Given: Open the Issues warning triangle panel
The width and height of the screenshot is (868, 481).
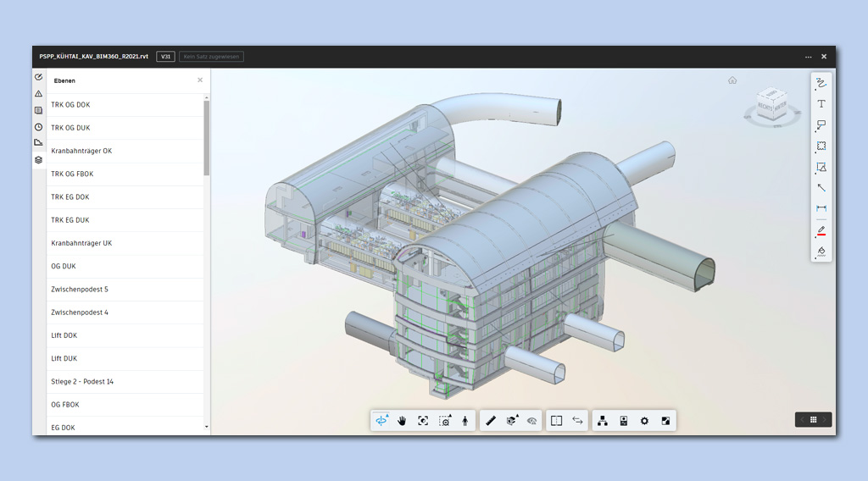Looking at the screenshot, I should [x=38, y=93].
